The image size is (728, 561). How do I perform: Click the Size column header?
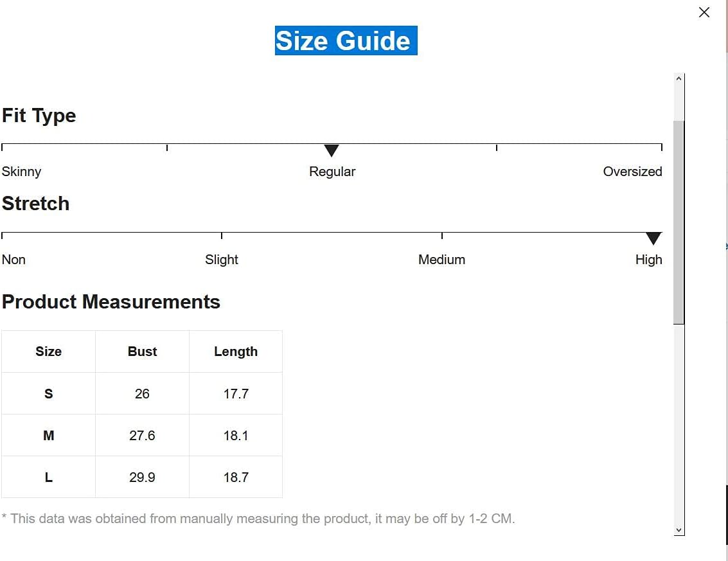48,352
